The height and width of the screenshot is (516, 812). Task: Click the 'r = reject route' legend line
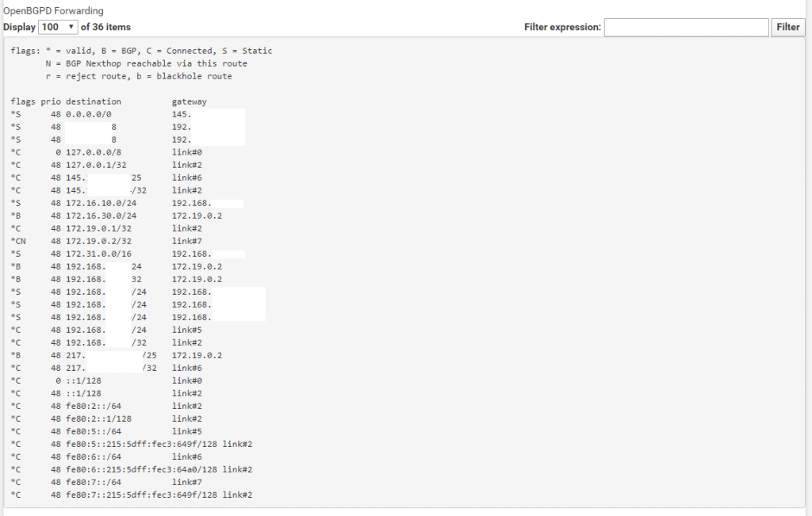[139, 76]
